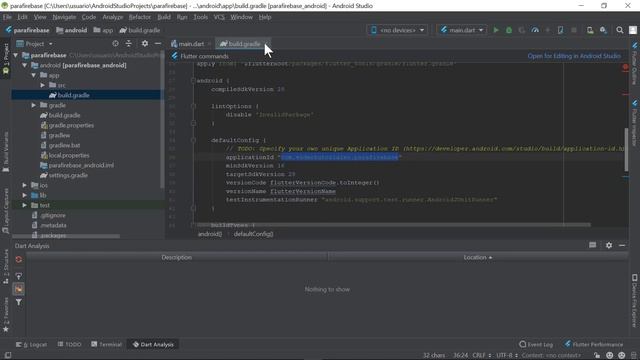Close the build.gradle editor tab

click(x=266, y=44)
